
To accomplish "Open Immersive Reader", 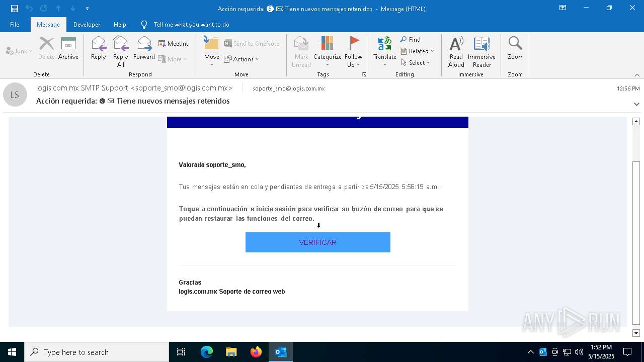I will [482, 51].
